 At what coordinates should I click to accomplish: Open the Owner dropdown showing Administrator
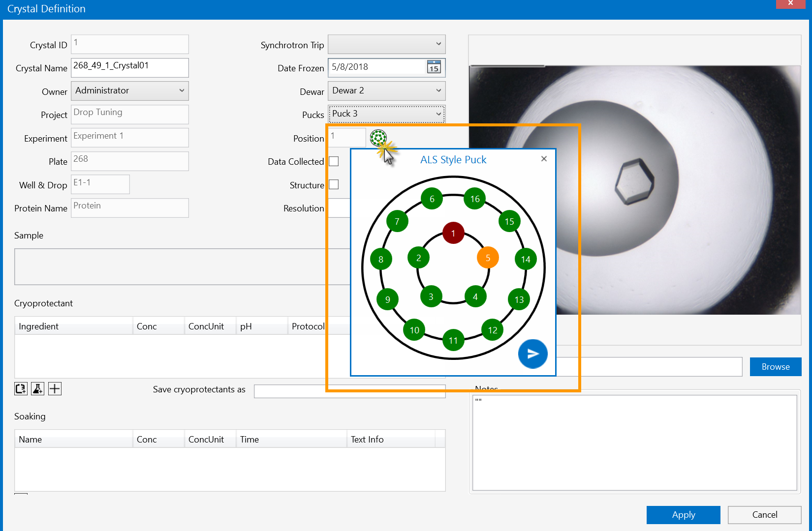pos(130,91)
